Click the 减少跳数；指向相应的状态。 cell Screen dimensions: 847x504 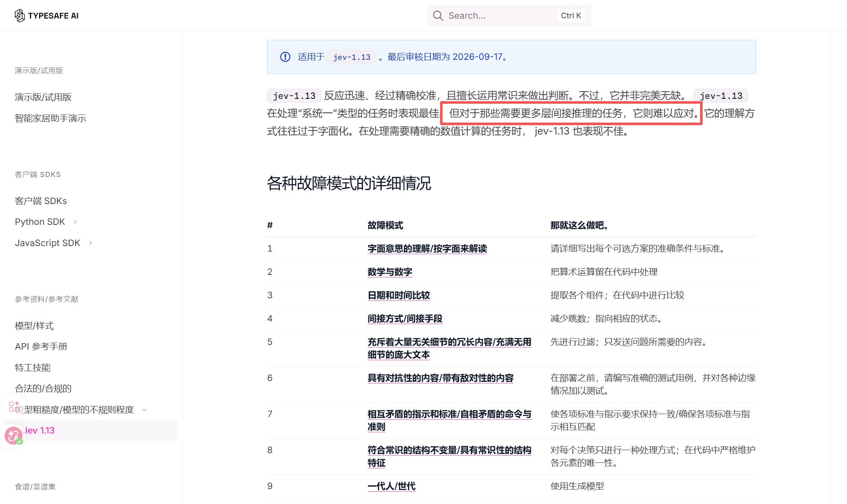[607, 319]
